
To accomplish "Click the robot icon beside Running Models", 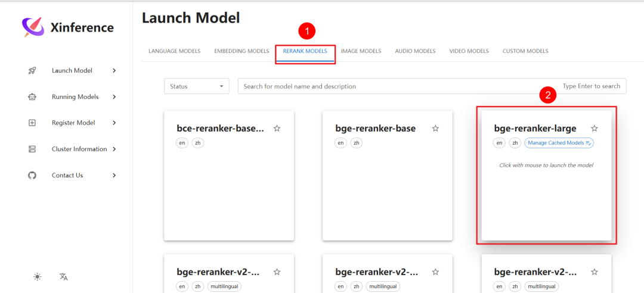I will coord(32,97).
